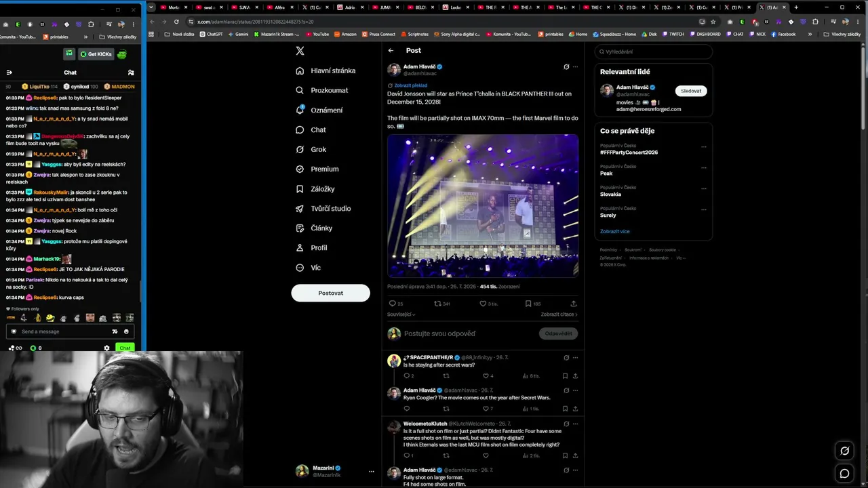This screenshot has width=868, height=488.
Task: Open more options on SPACEPANTHE/R's reply
Action: 575,357
